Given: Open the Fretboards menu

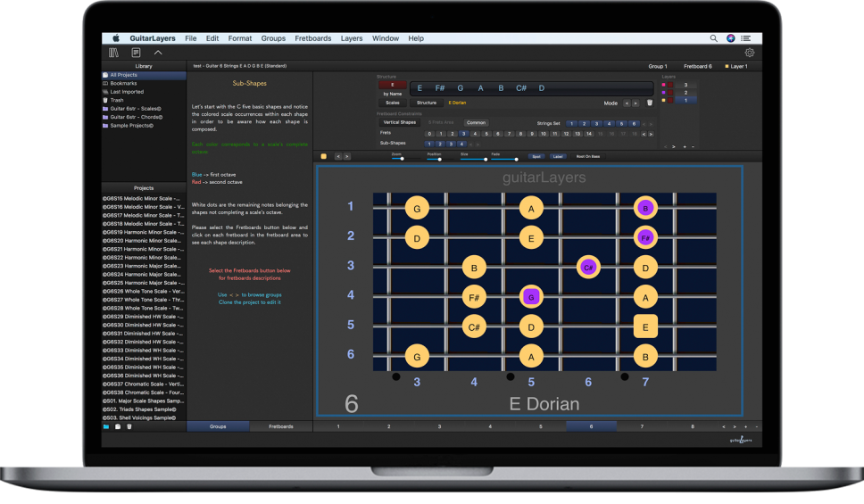Looking at the screenshot, I should point(312,38).
